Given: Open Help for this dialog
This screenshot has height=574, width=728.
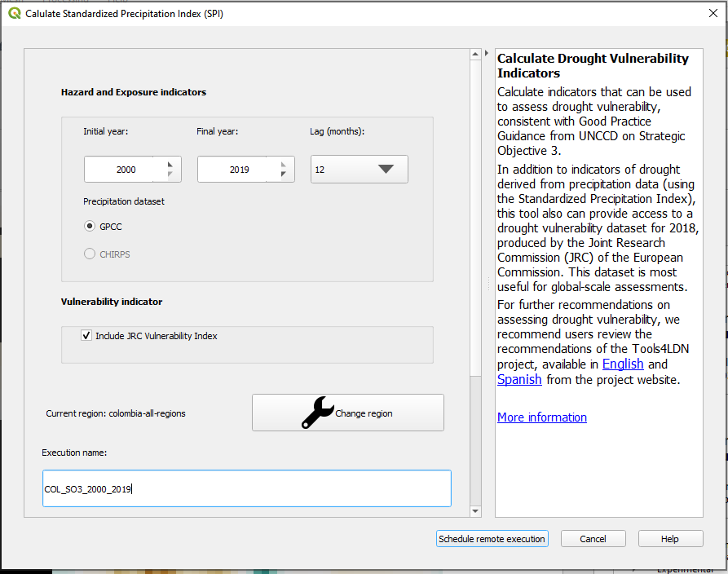Looking at the screenshot, I should click(x=669, y=539).
